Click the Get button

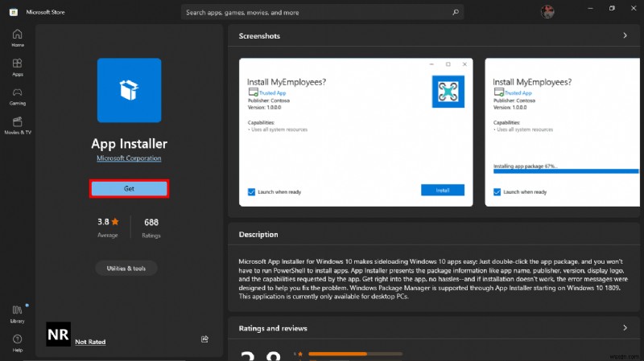(x=129, y=189)
